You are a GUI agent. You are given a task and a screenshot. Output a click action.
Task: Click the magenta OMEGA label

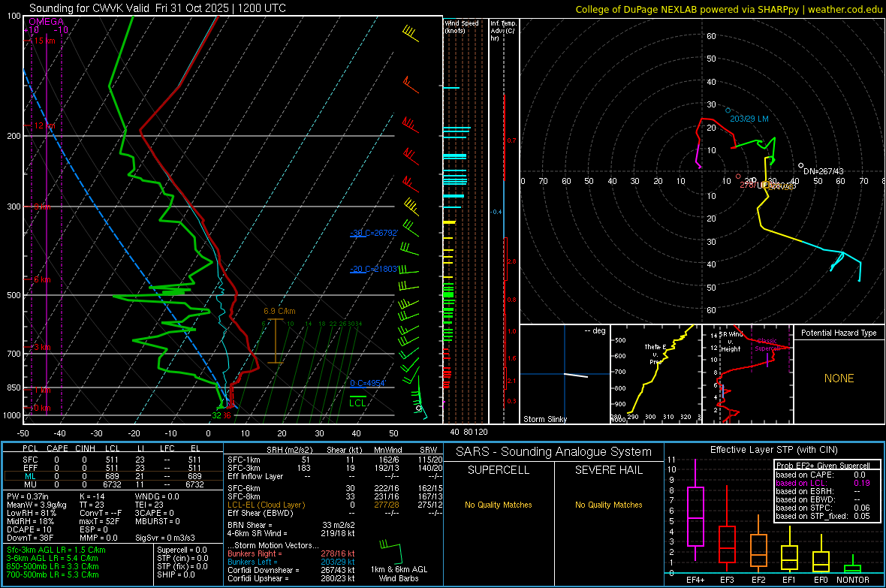tap(47, 22)
